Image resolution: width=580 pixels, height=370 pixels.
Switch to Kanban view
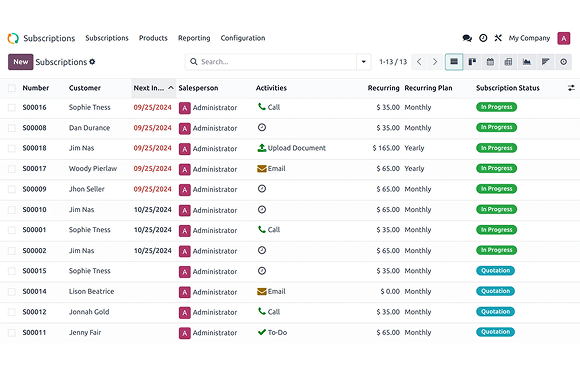(x=472, y=62)
